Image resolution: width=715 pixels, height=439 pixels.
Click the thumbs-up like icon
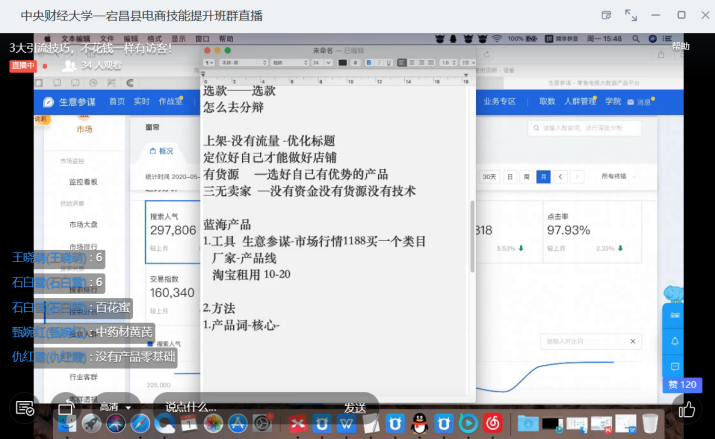tap(687, 408)
